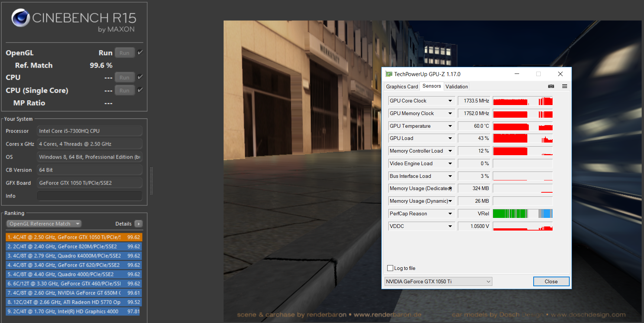Click Run button for OpenGL test
644x323 pixels.
[124, 53]
